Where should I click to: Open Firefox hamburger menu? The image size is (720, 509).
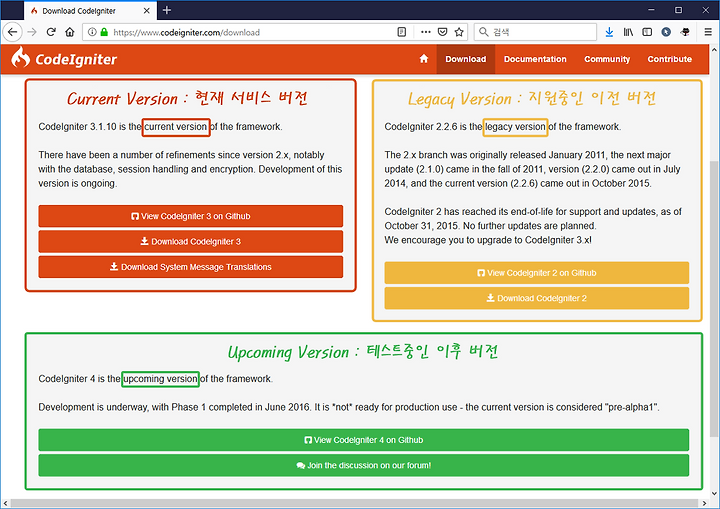click(x=708, y=32)
